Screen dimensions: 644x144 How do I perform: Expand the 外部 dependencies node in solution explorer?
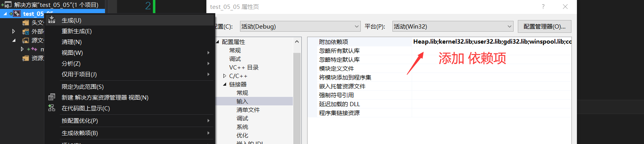(x=14, y=31)
